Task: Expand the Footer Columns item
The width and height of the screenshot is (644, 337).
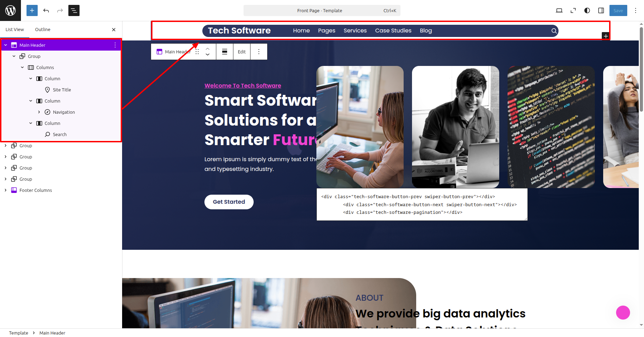Action: pyautogui.click(x=6, y=190)
